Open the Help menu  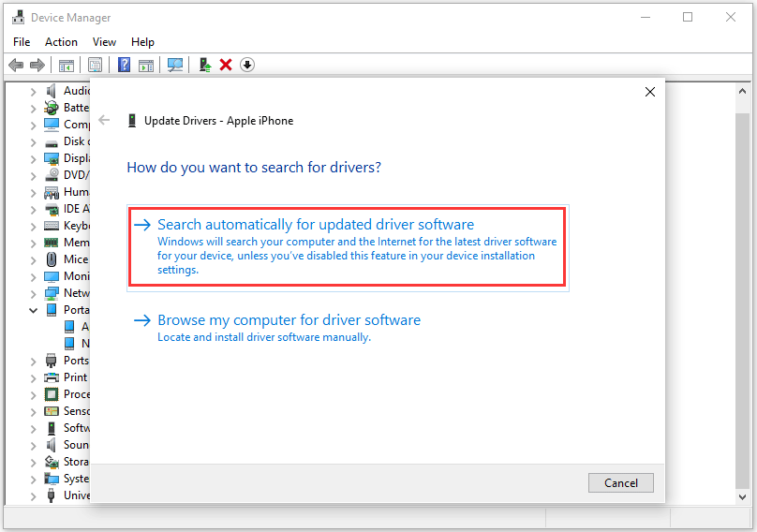142,42
